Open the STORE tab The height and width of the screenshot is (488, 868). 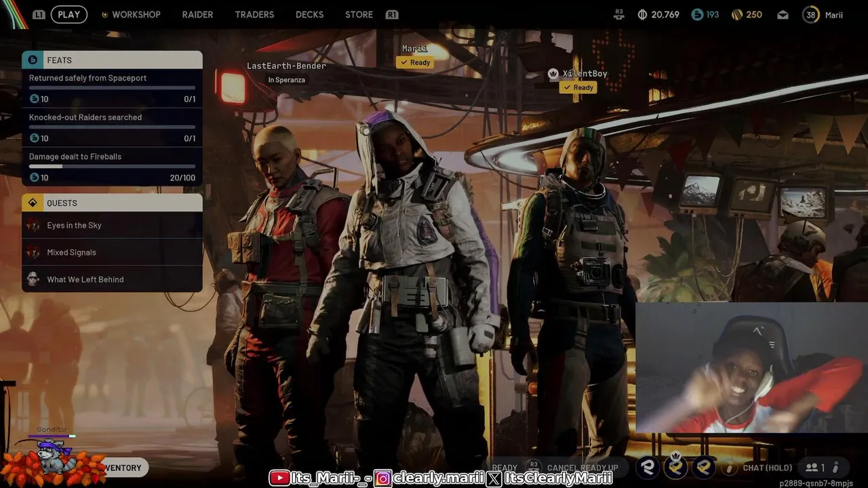359,14
